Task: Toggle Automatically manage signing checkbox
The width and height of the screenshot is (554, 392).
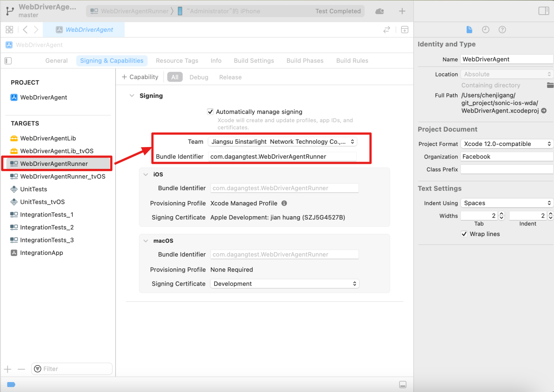Action: tap(211, 112)
